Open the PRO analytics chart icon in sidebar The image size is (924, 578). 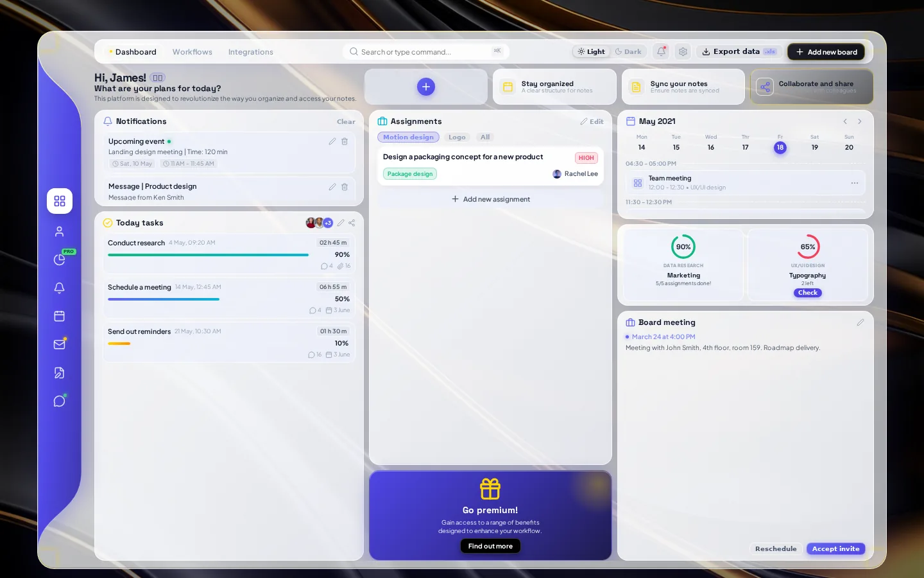60,259
